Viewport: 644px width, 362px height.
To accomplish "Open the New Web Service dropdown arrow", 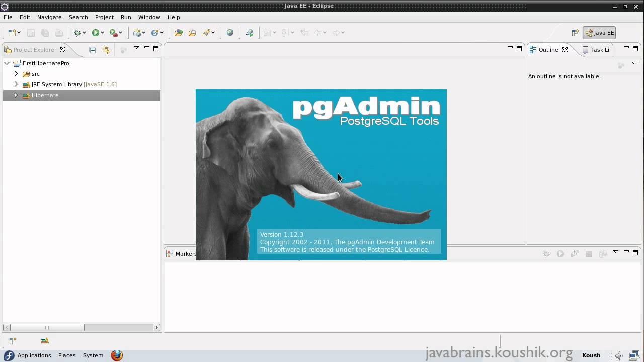I will pyautogui.click(x=162, y=33).
